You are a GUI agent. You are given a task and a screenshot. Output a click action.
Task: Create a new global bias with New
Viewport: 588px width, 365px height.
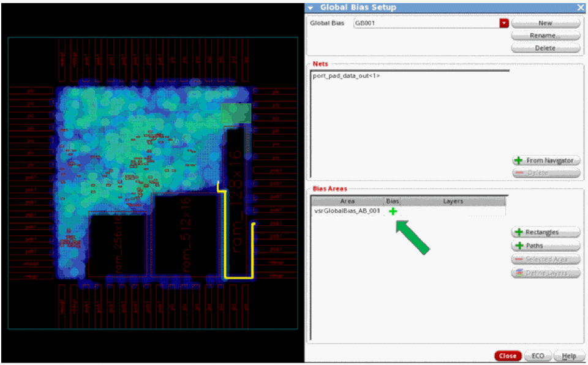(x=545, y=23)
